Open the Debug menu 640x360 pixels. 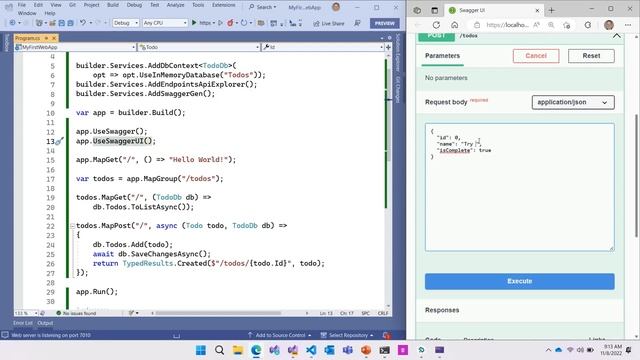pos(134,5)
